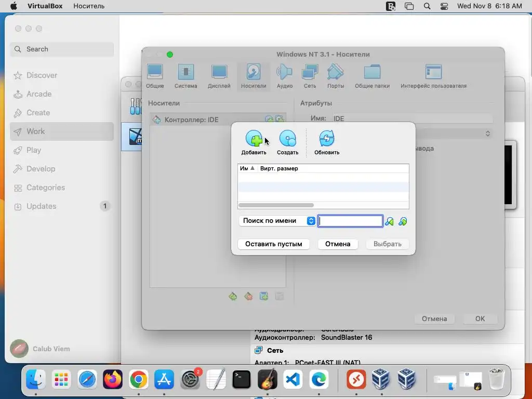Click the Оставить пустым button
Screen dimensions: 532x399
pyautogui.click(x=273, y=244)
